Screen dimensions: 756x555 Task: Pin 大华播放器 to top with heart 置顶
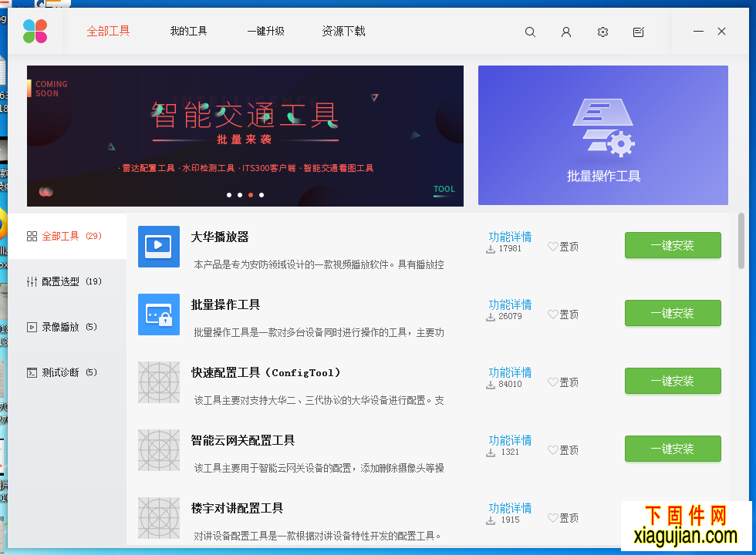click(563, 247)
